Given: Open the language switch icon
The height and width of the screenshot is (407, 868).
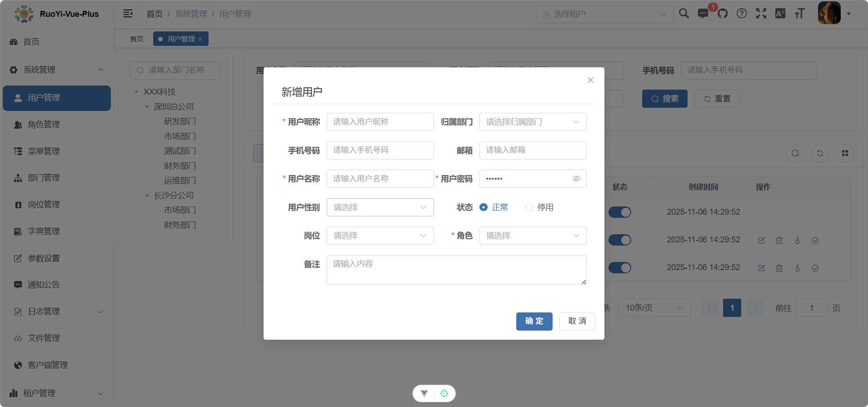Looking at the screenshot, I should 780,14.
